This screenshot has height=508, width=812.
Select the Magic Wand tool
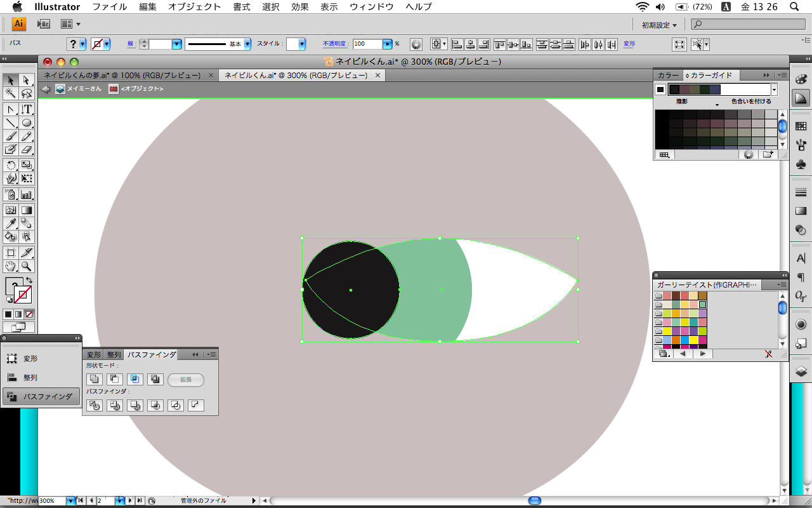(11, 93)
